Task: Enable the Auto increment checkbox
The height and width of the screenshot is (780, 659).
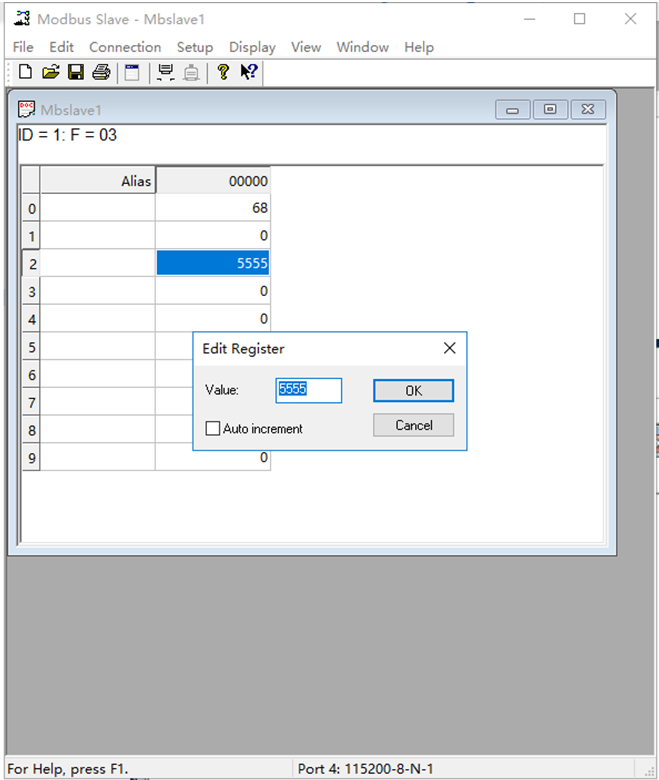Action: pyautogui.click(x=212, y=428)
